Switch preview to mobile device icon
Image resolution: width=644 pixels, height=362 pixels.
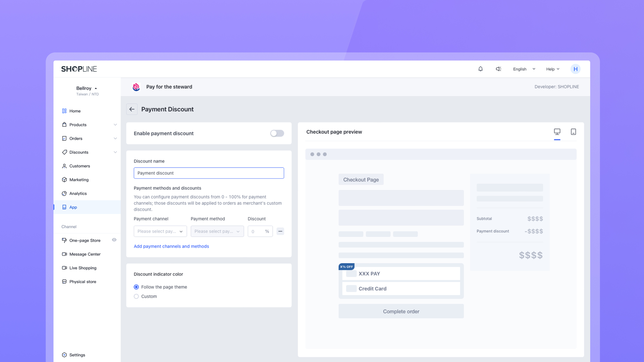coord(573,132)
